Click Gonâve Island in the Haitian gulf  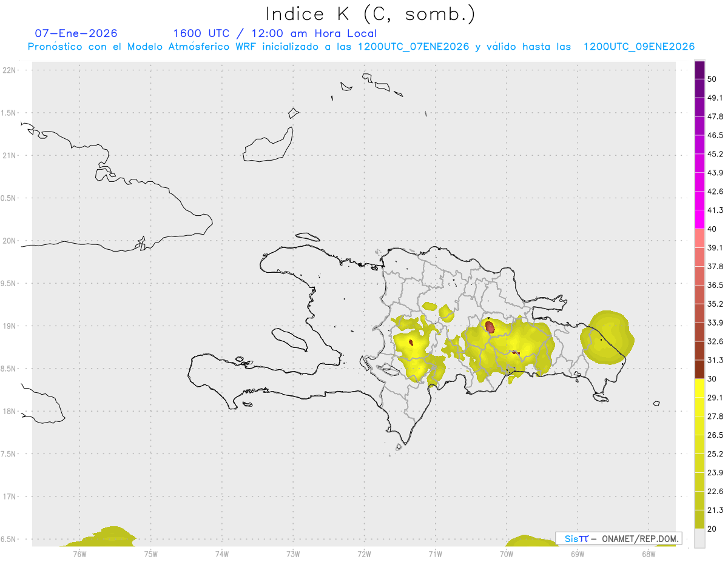(289, 339)
